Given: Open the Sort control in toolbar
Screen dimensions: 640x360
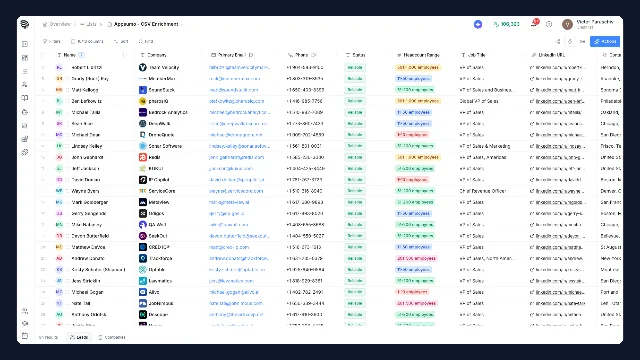Looking at the screenshot, I should (121, 41).
